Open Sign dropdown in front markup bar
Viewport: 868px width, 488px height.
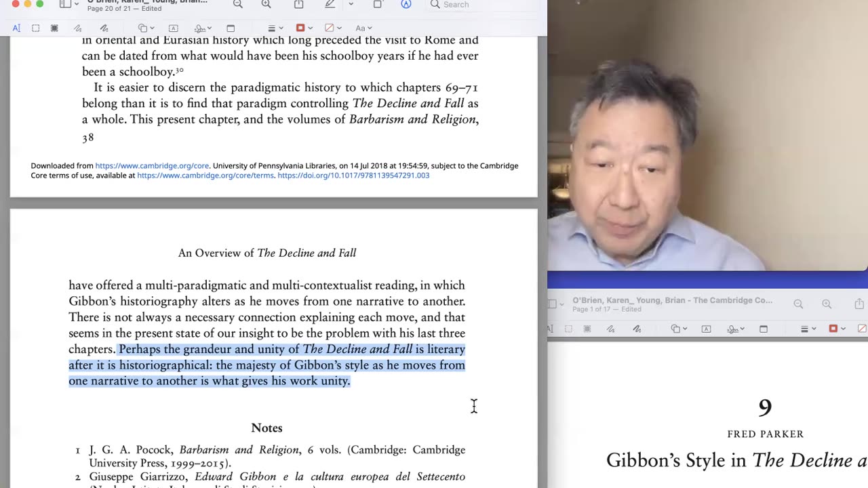203,28
